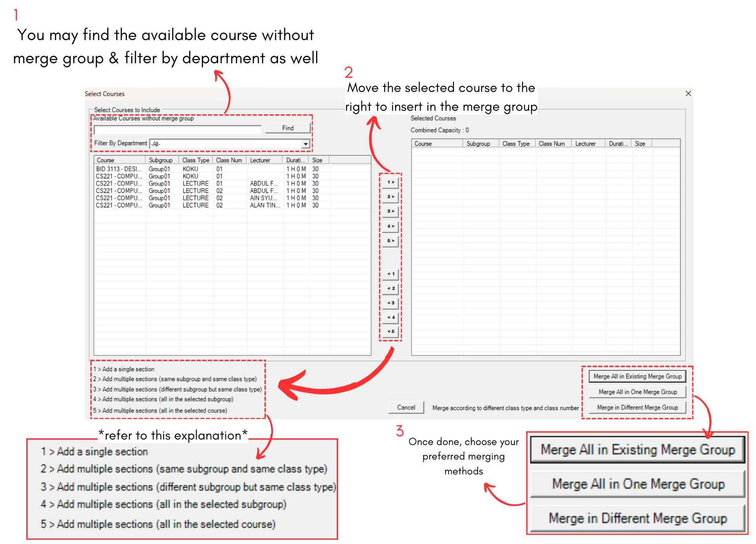The width and height of the screenshot is (756, 544).
Task: Click the '< 5' remove all course sections button
Action: click(390, 332)
